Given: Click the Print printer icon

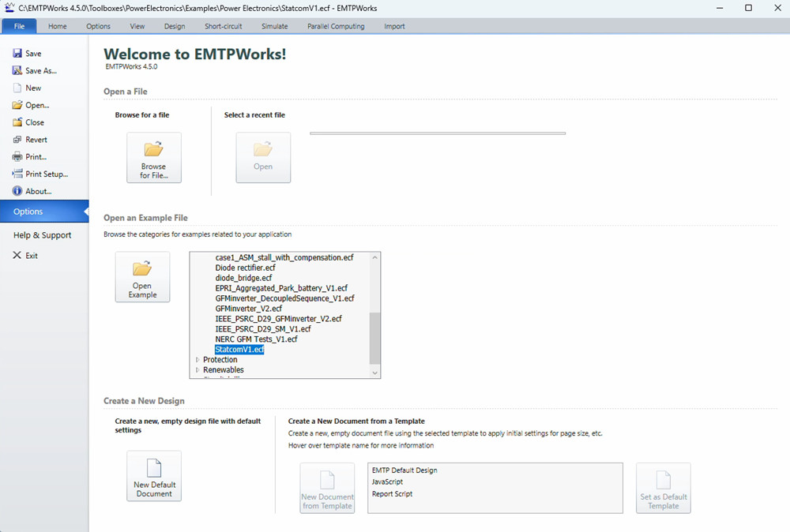Looking at the screenshot, I should [17, 156].
